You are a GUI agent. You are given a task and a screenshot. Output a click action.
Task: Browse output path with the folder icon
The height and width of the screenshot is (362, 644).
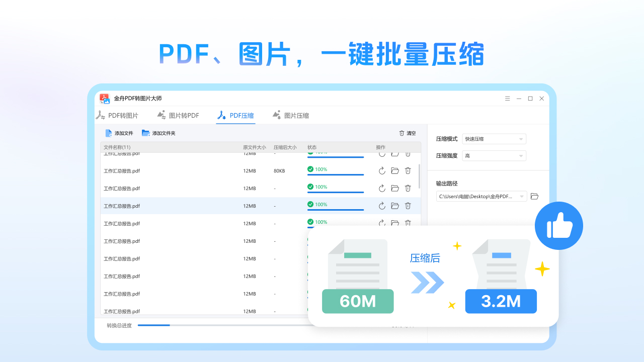pyautogui.click(x=534, y=196)
